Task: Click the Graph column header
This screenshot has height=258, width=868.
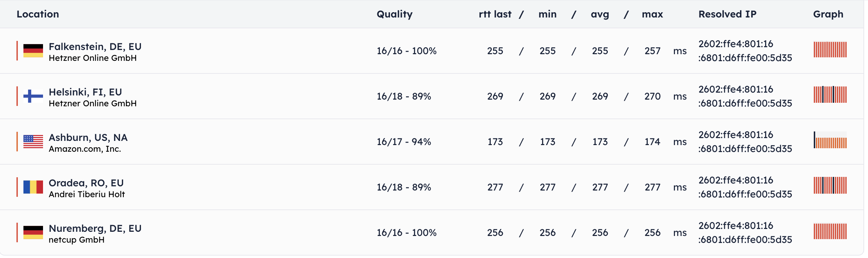Action: 828,14
